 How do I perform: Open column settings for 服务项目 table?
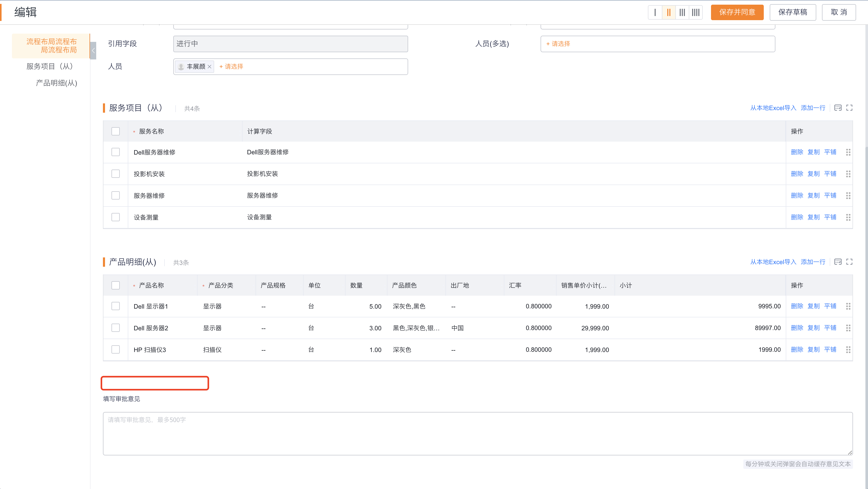click(838, 108)
